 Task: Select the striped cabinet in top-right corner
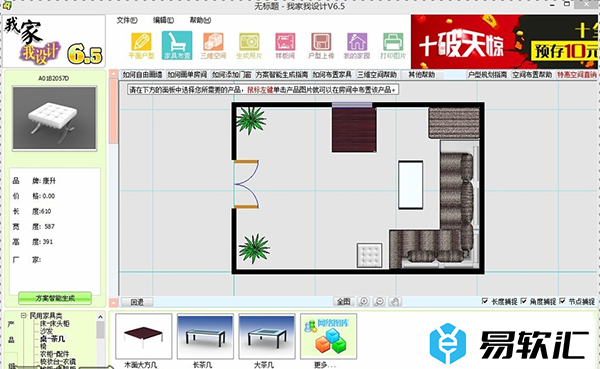454,123
